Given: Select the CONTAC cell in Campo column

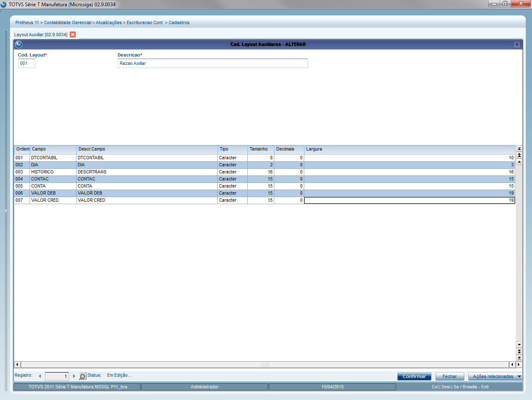Looking at the screenshot, I should (x=53, y=179).
